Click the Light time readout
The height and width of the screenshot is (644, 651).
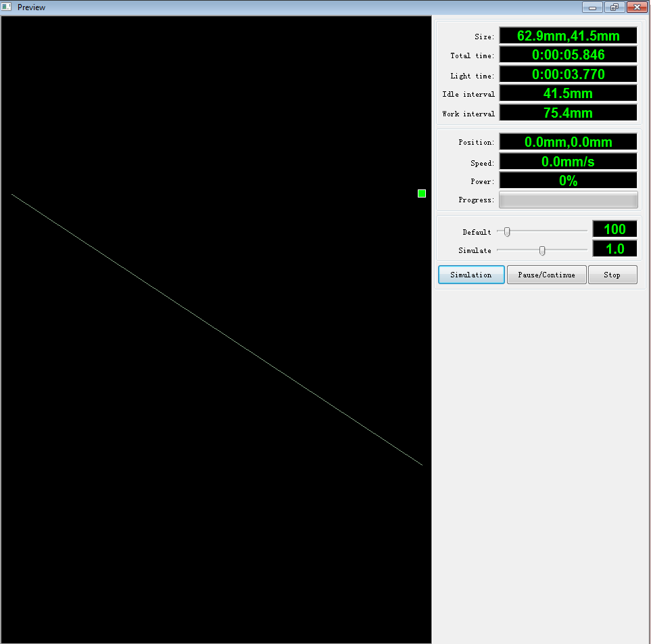568,74
